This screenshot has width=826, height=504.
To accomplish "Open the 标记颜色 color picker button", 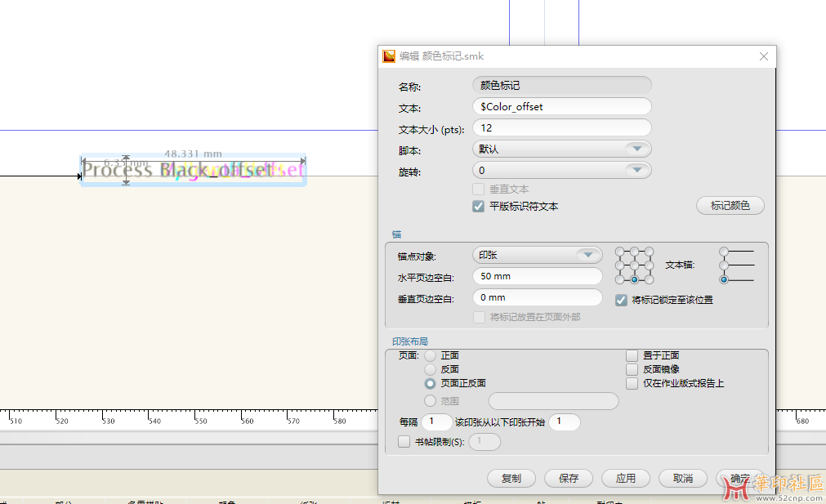I will [730, 205].
